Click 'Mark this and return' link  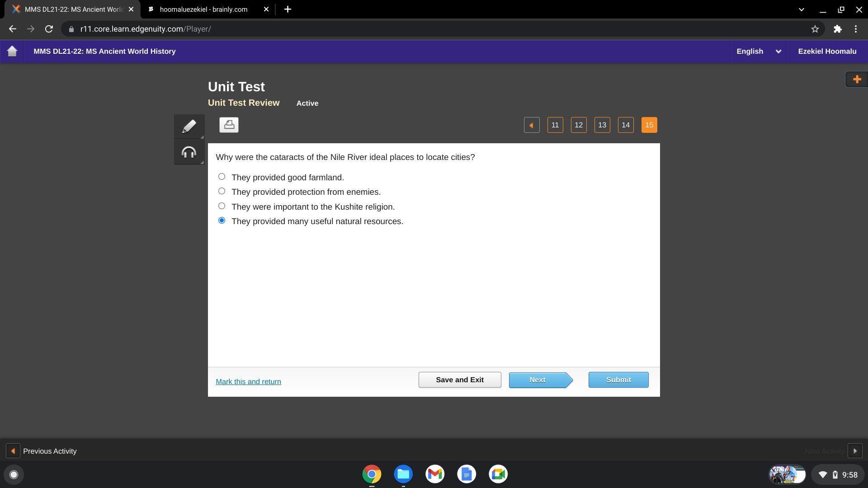pos(248,382)
